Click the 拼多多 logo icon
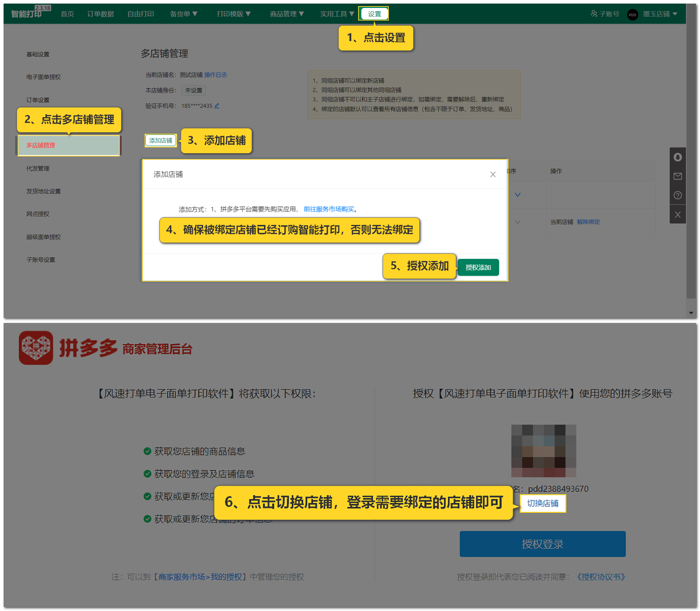This screenshot has height=611, width=700. pyautogui.click(x=36, y=348)
